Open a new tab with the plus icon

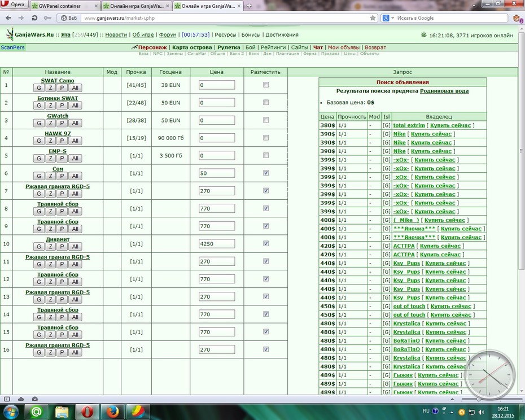point(249,6)
